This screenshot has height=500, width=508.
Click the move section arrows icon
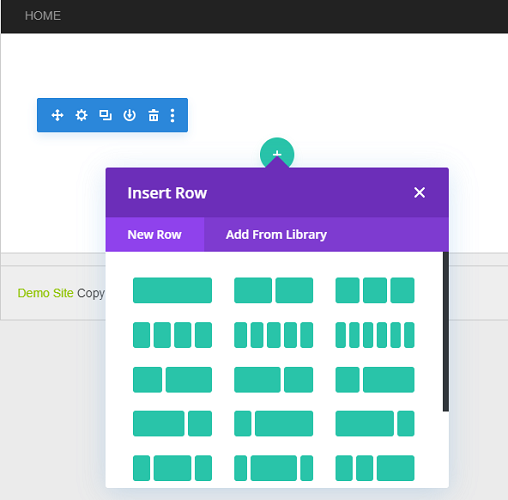tap(57, 115)
